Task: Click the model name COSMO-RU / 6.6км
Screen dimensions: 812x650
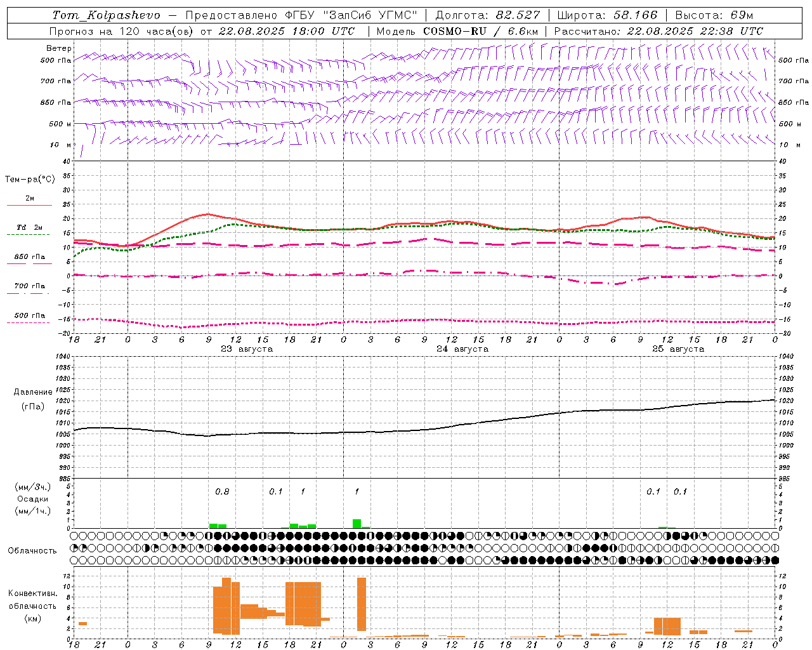Action: pyautogui.click(x=481, y=31)
